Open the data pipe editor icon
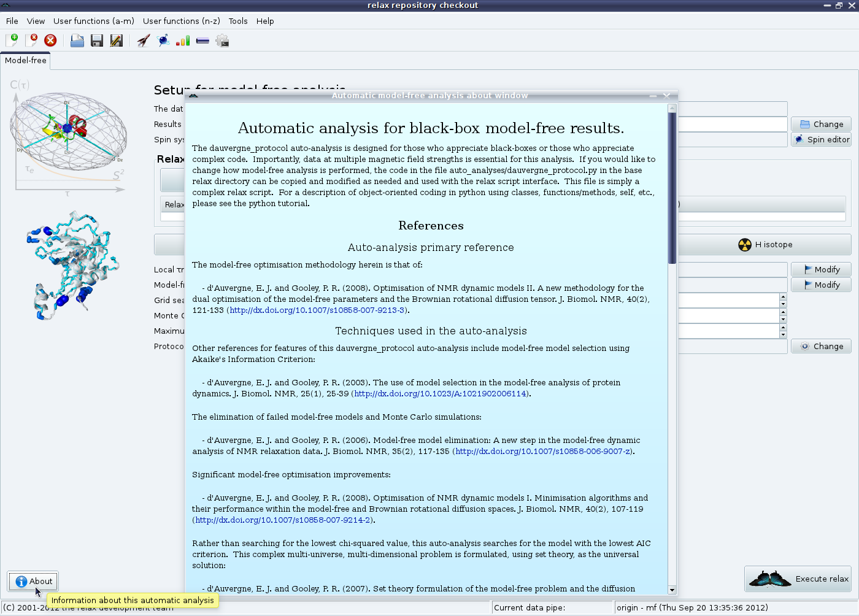The width and height of the screenshot is (859, 616). pos(202,40)
